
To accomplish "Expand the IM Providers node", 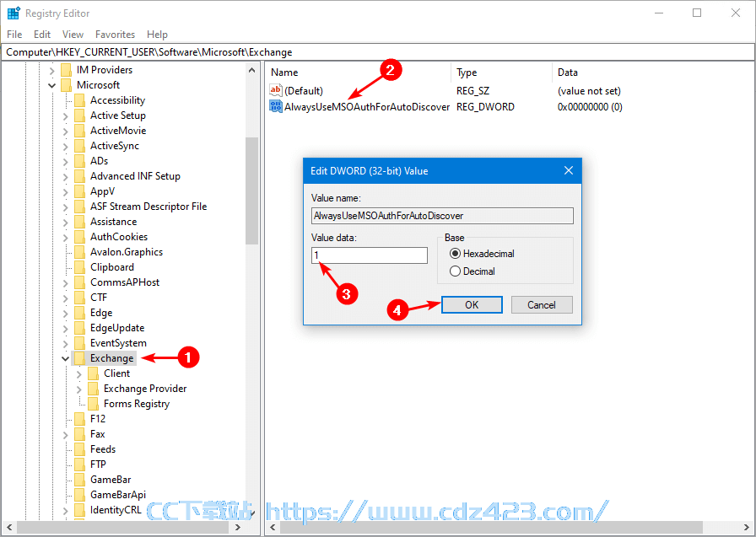I will coord(51,70).
